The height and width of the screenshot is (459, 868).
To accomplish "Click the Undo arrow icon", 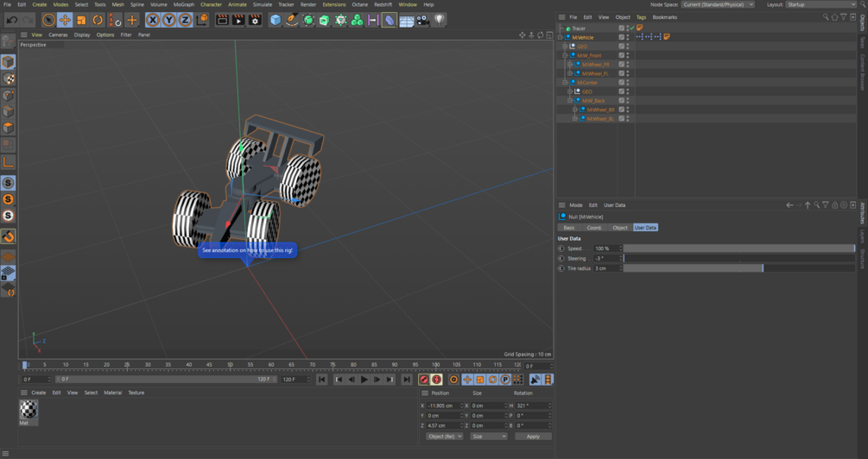I will (12, 20).
